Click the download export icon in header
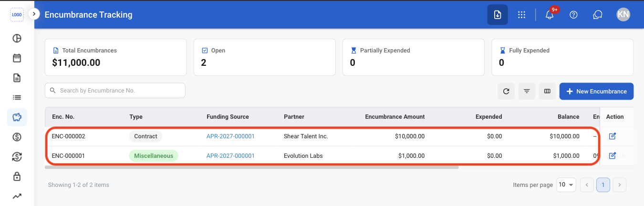This screenshot has width=644, height=206. coord(498,15)
